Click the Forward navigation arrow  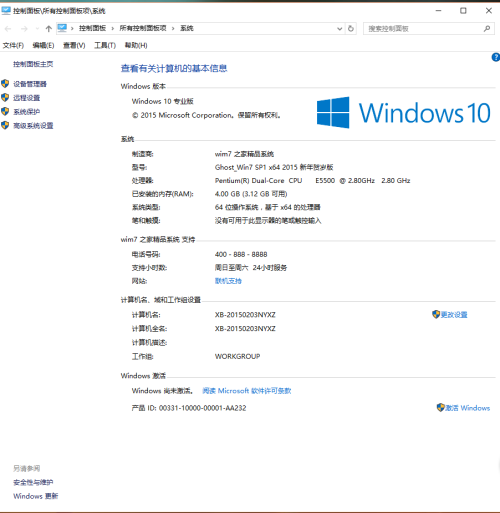click(x=24, y=29)
